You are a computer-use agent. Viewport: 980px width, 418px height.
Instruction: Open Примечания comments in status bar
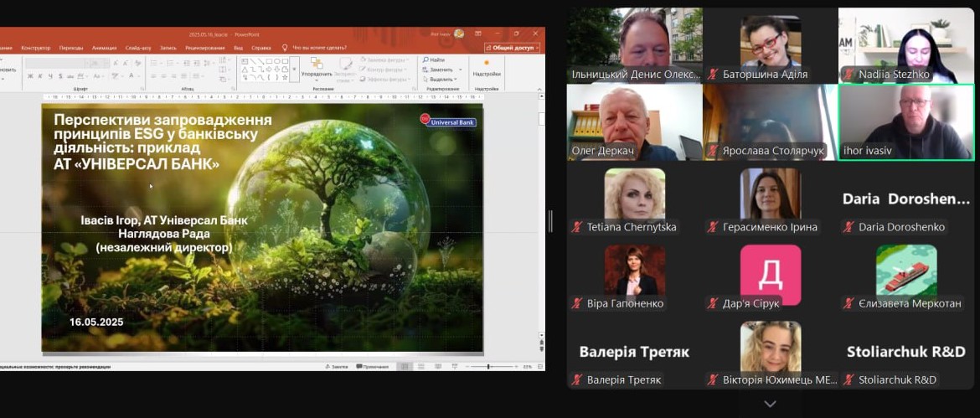click(x=373, y=367)
